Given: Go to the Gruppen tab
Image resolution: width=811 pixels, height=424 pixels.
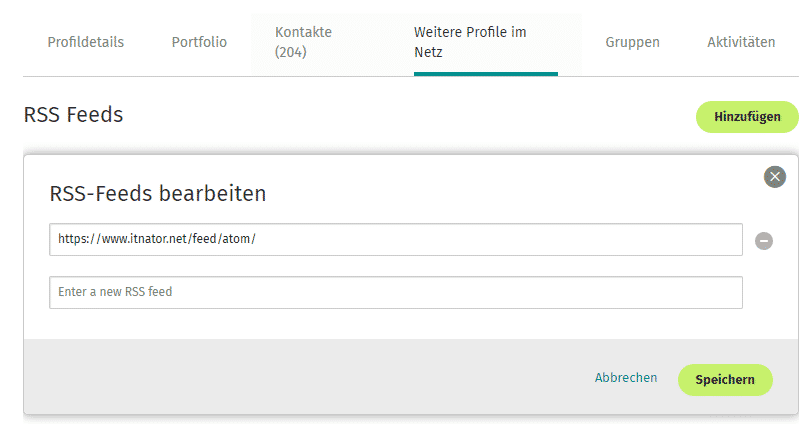Looking at the screenshot, I should coord(632,42).
